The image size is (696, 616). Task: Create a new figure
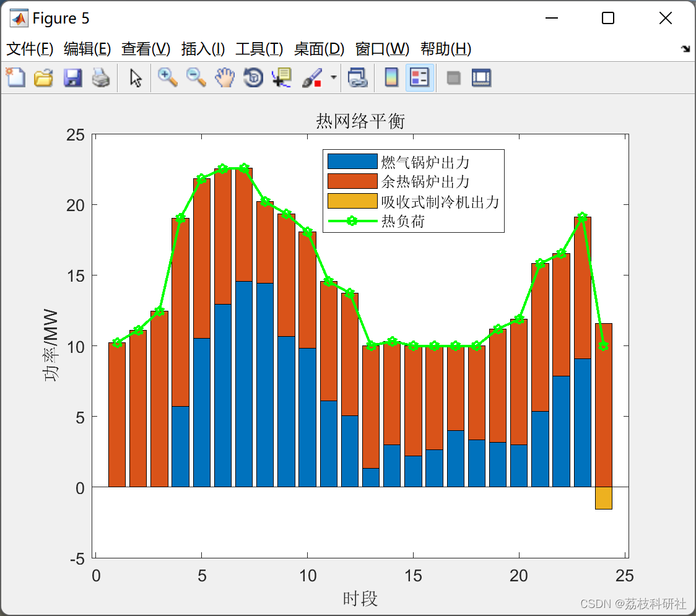click(x=15, y=77)
